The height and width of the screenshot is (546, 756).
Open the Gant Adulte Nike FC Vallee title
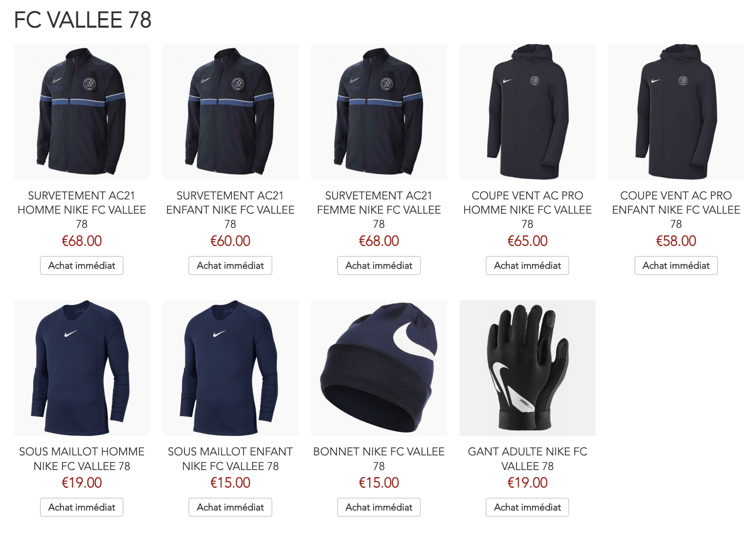click(x=527, y=459)
